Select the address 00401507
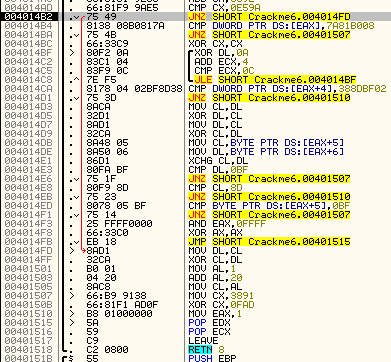391x362 pixels. [28, 296]
